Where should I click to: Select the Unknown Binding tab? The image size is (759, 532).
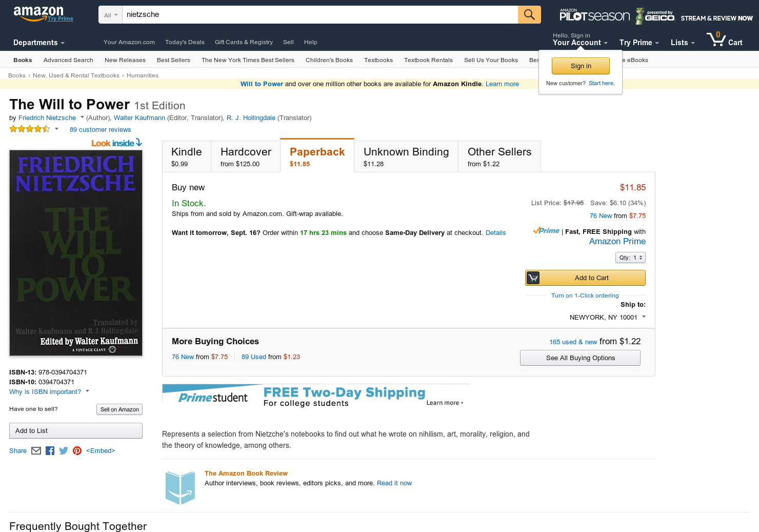coord(406,156)
